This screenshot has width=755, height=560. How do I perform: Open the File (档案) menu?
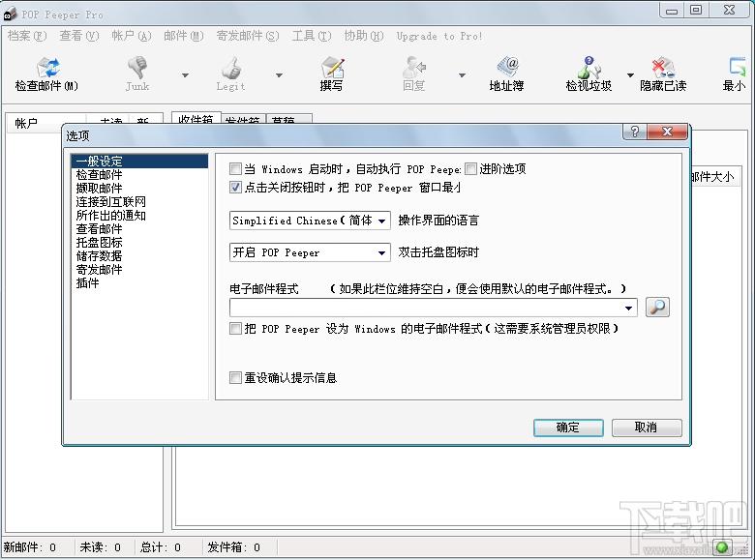point(27,36)
